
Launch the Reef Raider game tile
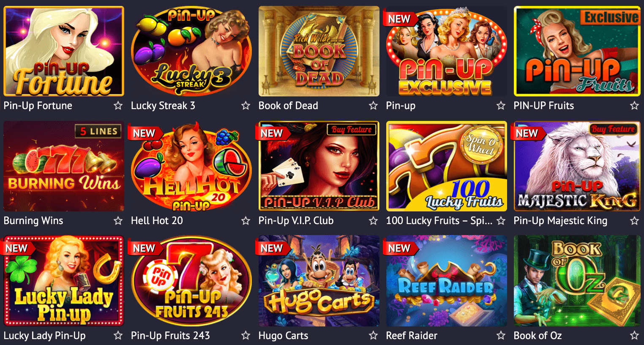pos(447,281)
